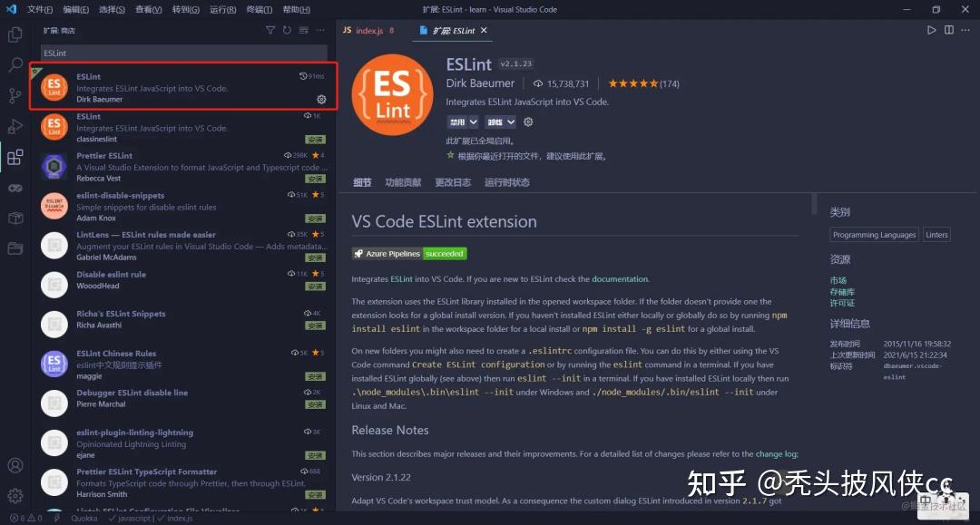Click the Linters category tag
This screenshot has height=525, width=980.
tap(936, 235)
